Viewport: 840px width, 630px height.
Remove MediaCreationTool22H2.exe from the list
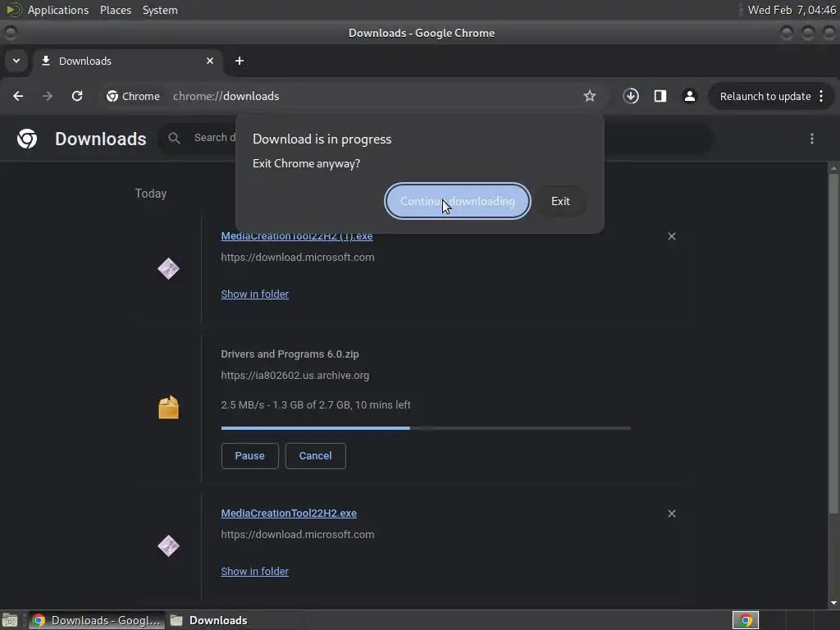(x=671, y=514)
